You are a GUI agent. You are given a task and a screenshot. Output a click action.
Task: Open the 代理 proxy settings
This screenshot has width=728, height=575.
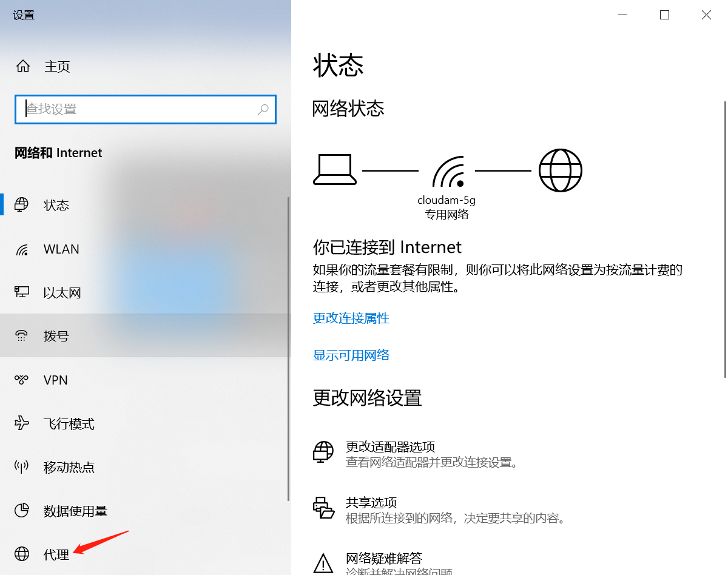145,554
